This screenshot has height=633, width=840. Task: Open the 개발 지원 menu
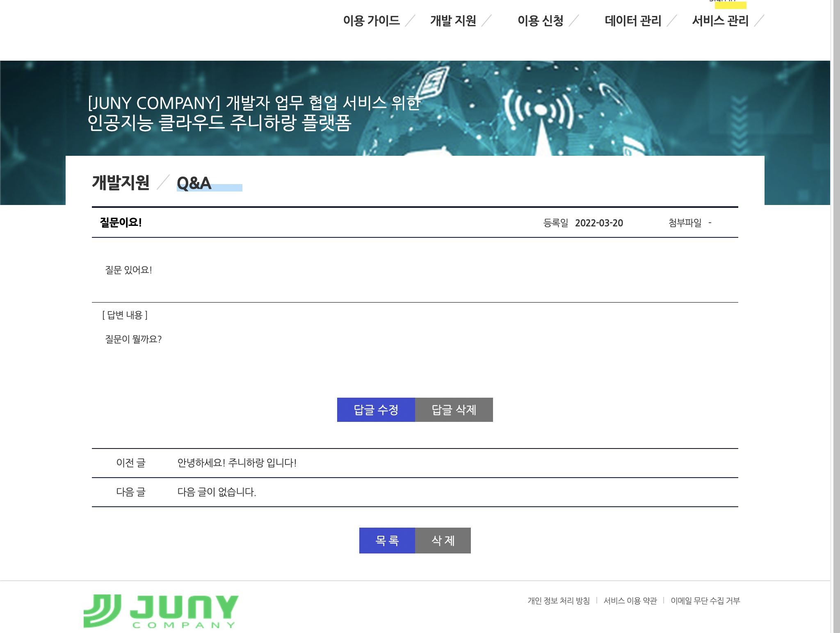(x=453, y=20)
